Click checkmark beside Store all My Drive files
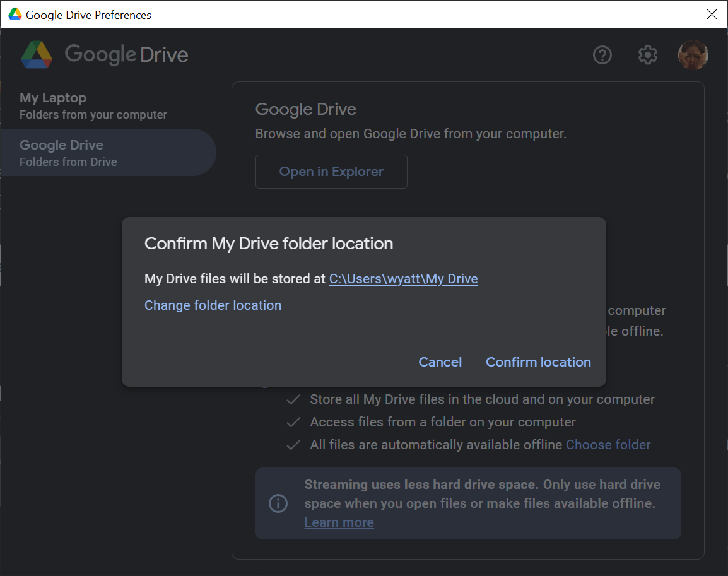Viewport: 728px width, 576px height. tap(293, 399)
